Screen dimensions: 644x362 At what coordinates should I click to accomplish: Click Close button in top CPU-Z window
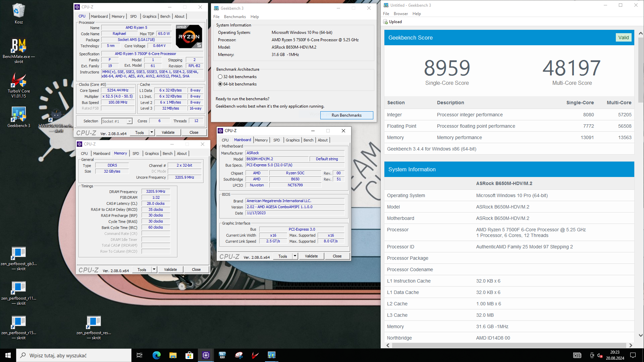tap(194, 132)
